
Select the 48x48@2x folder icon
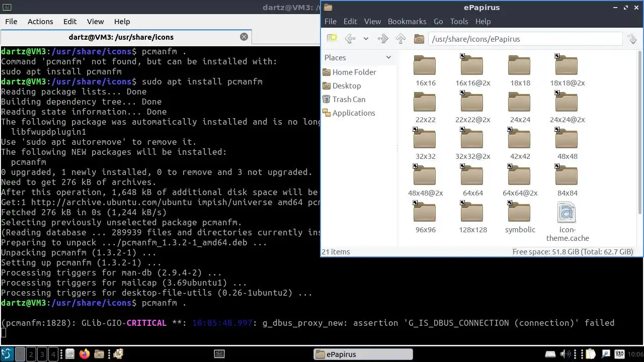425,176
